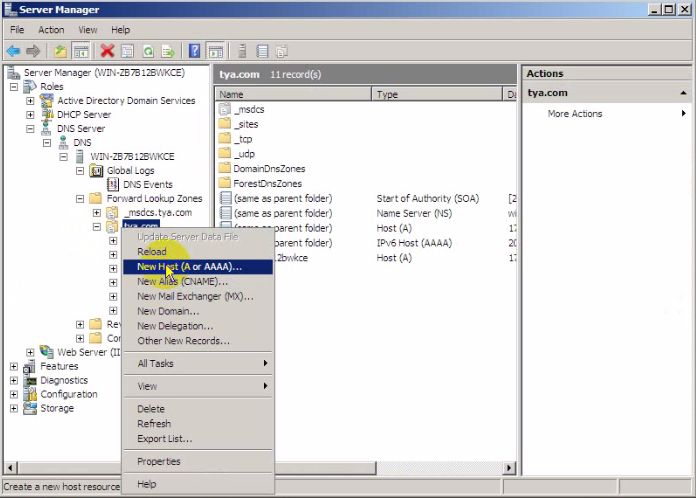Select the ForestDnsZones folder icon
The image size is (696, 498).
(225, 183)
